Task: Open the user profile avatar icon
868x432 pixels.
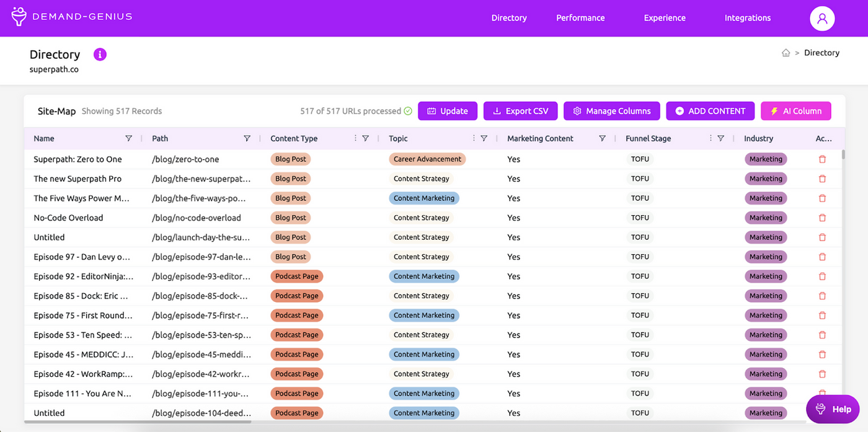Action: tap(822, 18)
